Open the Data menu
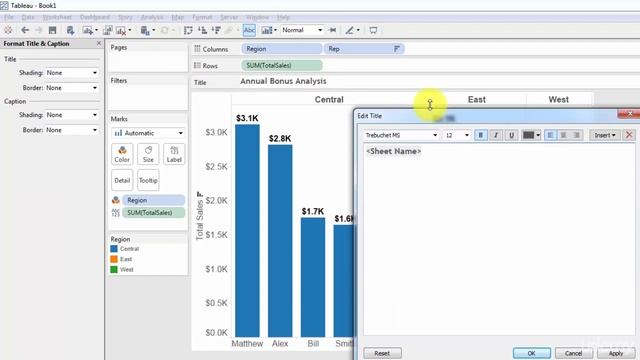The height and width of the screenshot is (360, 640). pos(28,17)
